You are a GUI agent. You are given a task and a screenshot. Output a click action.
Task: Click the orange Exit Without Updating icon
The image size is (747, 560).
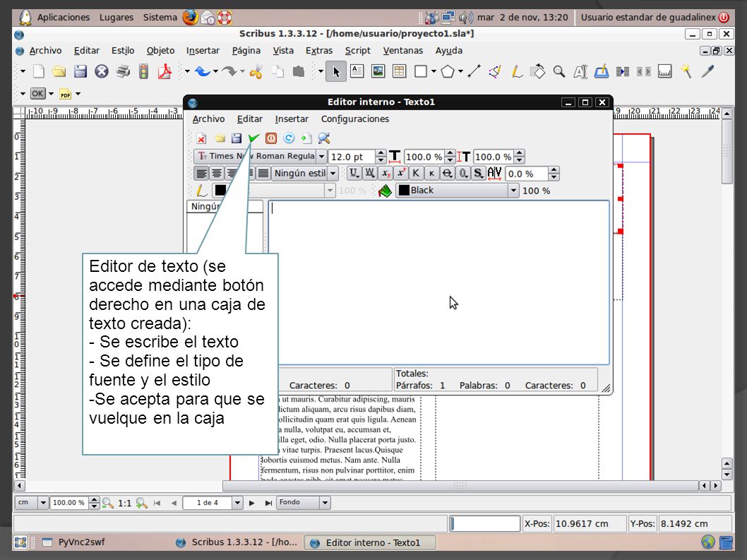tap(271, 138)
